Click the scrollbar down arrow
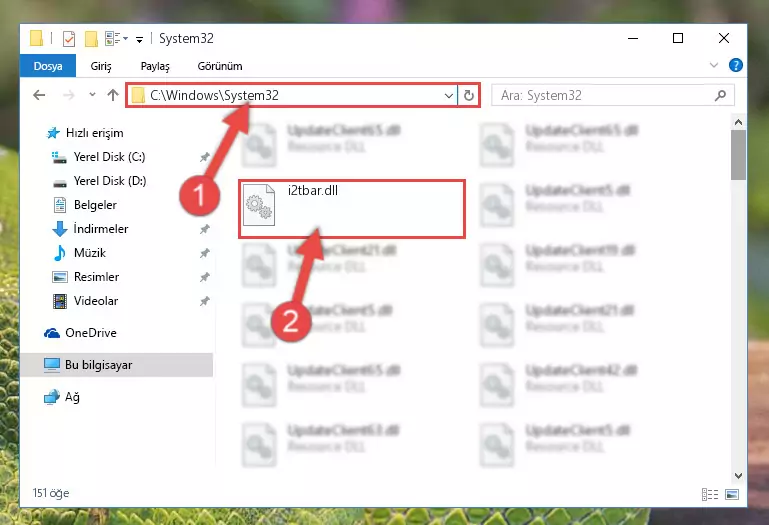Image resolution: width=769 pixels, height=525 pixels. [x=738, y=475]
